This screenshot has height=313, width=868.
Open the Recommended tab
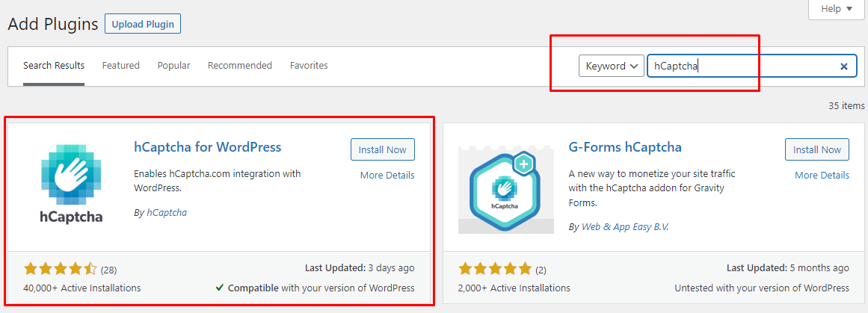[x=240, y=65]
